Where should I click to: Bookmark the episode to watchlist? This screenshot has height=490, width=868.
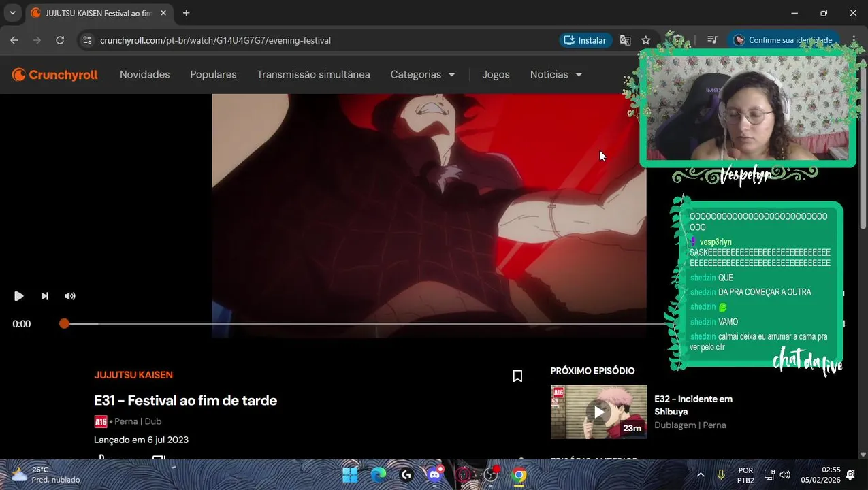(x=517, y=376)
